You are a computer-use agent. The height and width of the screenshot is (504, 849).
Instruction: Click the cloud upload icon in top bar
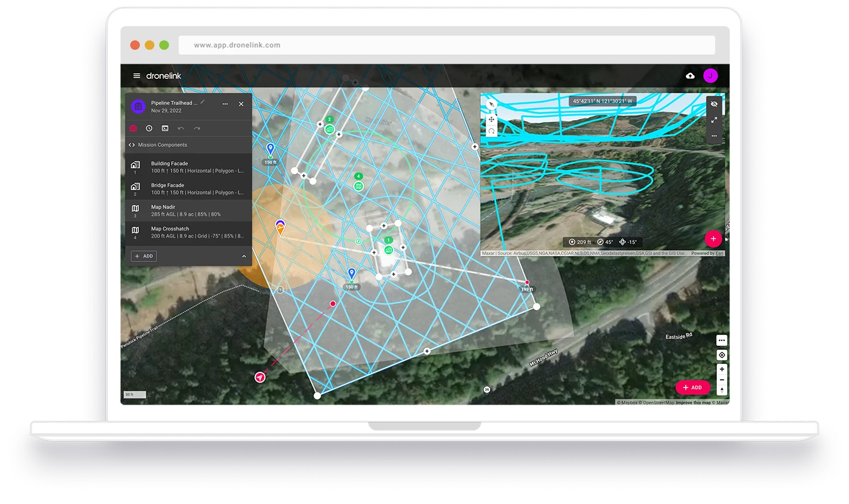pos(690,76)
